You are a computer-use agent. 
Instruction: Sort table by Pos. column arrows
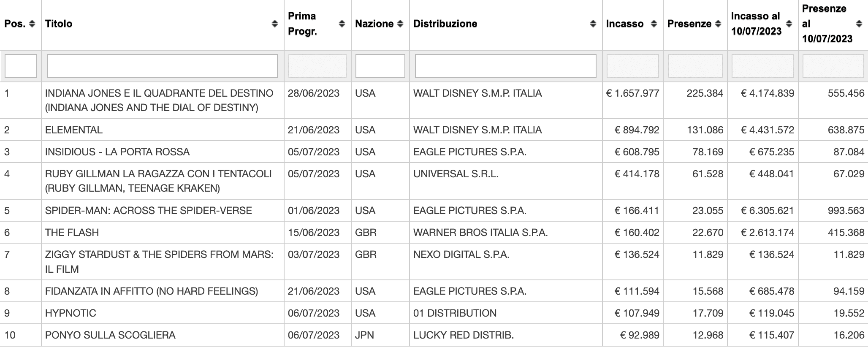click(32, 24)
